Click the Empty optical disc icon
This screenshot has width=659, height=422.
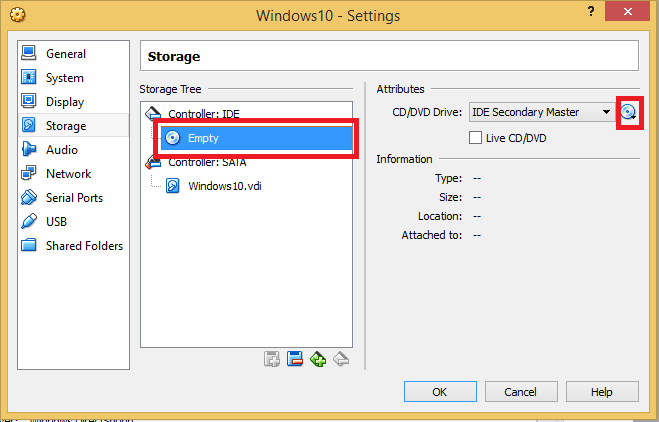tap(173, 138)
